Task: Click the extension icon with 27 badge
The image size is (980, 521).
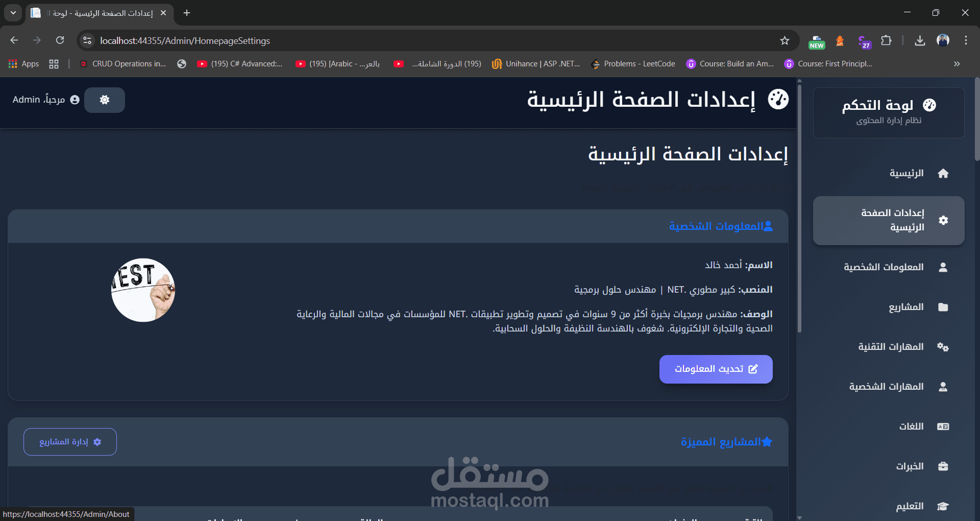Action: [x=864, y=42]
